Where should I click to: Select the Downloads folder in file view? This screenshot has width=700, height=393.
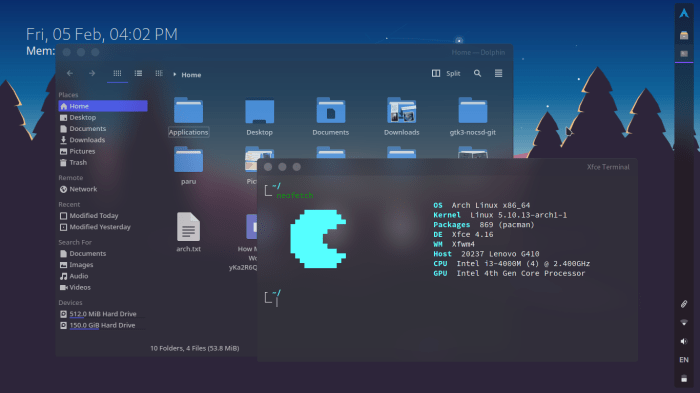(x=401, y=116)
